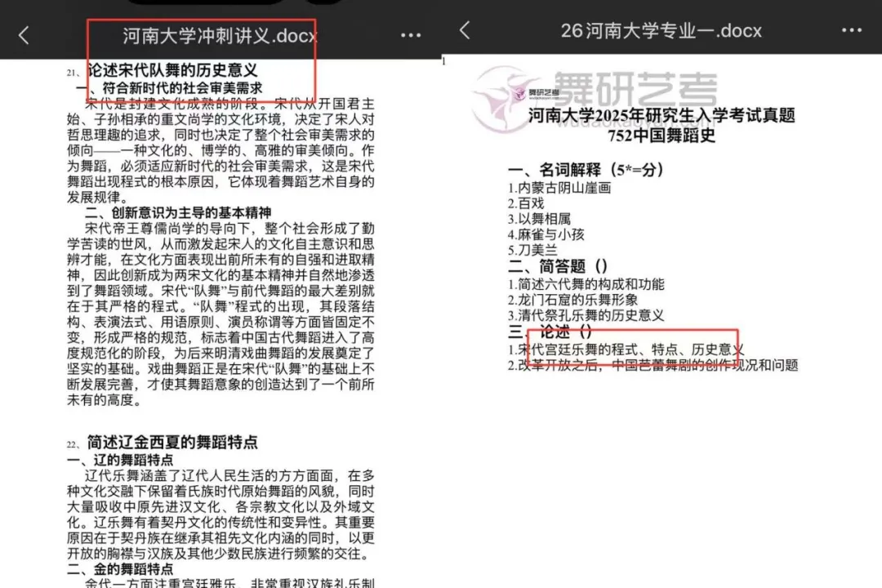882x588 pixels.
Task: Select subheading 一、辽的舞蹈特点
Action: click(120, 460)
